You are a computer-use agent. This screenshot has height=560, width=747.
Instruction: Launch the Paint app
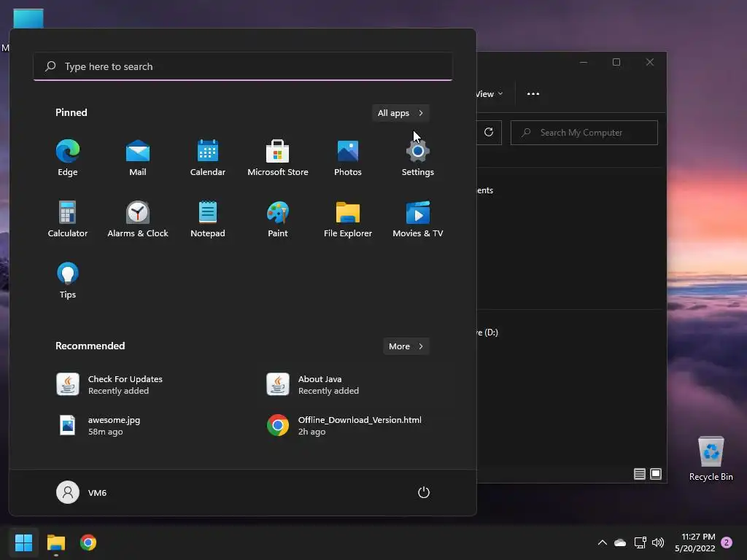pos(278,219)
